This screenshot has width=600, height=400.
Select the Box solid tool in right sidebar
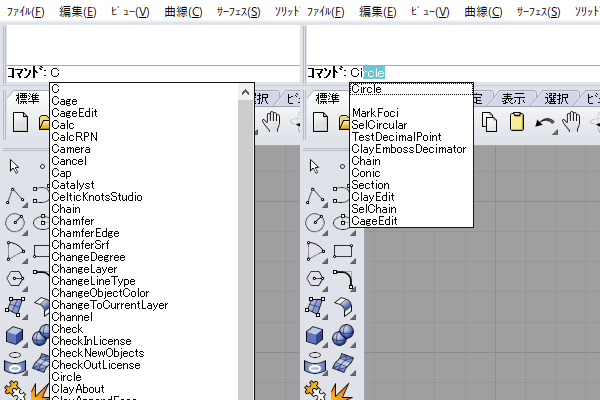point(316,333)
